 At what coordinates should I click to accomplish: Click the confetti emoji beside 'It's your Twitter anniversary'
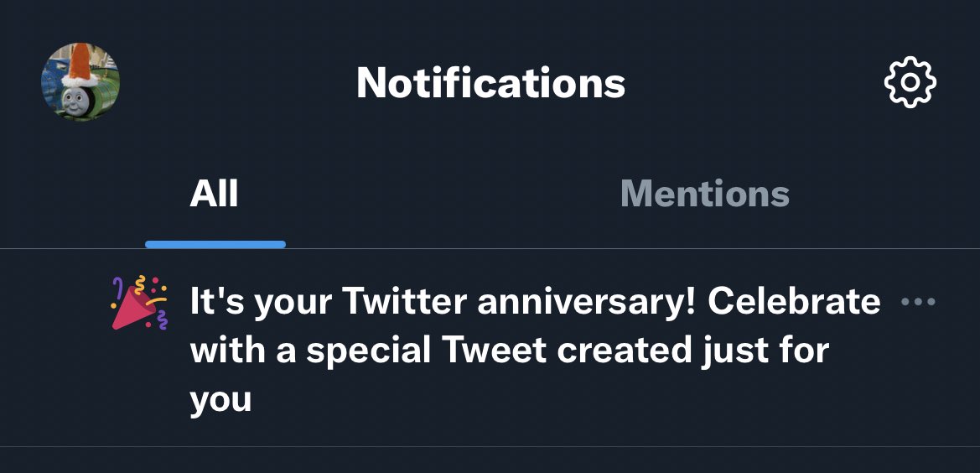pos(139,303)
